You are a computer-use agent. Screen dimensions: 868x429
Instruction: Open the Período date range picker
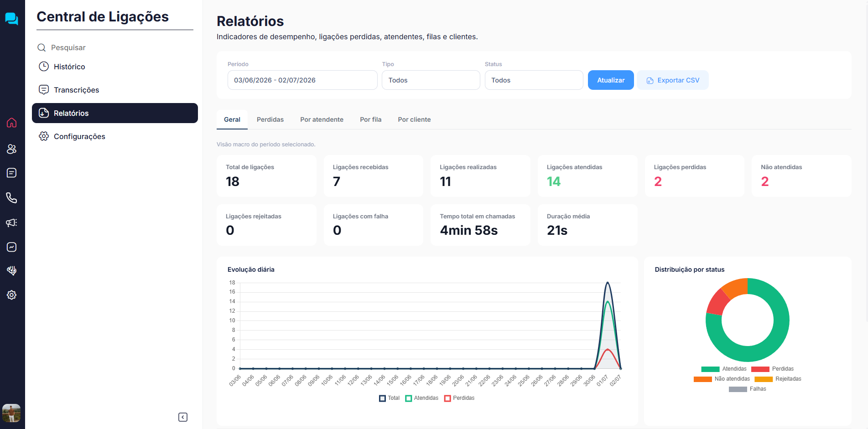click(x=302, y=80)
